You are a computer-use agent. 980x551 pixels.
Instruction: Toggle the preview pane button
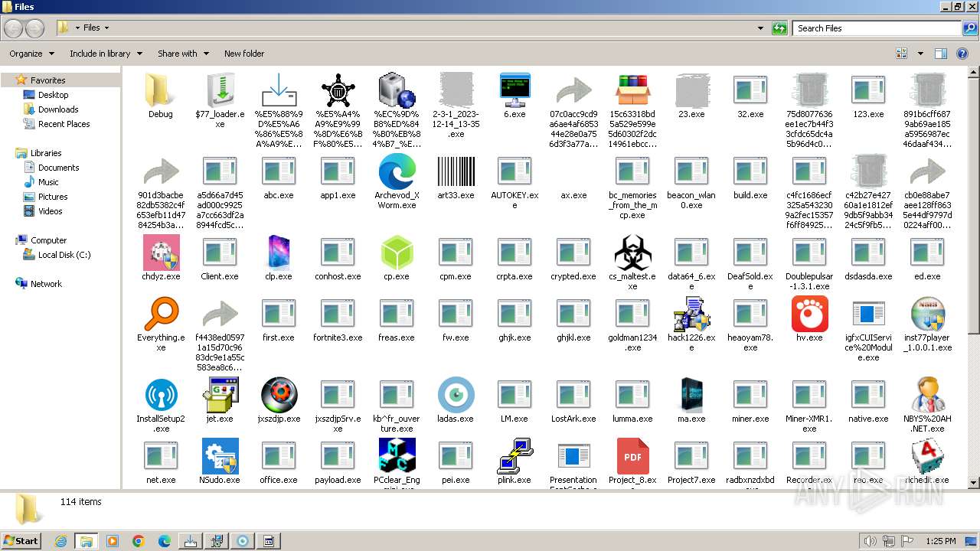941,54
